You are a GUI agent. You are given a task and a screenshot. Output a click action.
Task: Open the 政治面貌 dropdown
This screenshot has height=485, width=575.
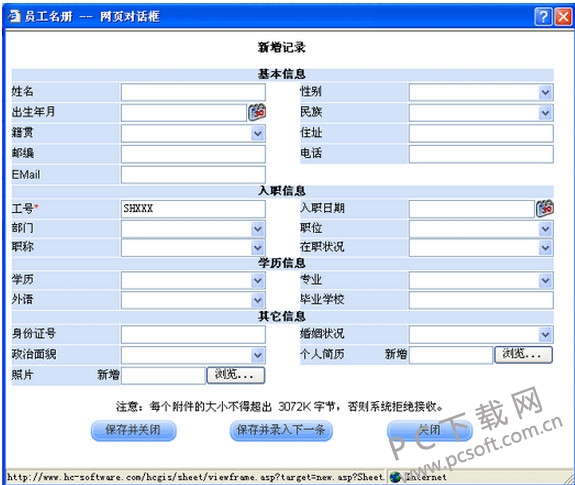coord(258,355)
